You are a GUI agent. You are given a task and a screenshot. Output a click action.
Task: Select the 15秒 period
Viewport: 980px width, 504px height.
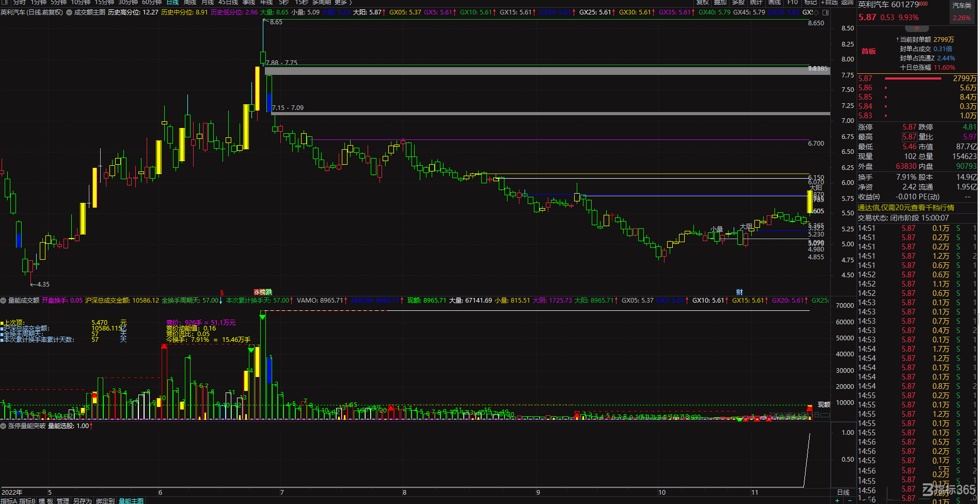(x=302, y=3)
